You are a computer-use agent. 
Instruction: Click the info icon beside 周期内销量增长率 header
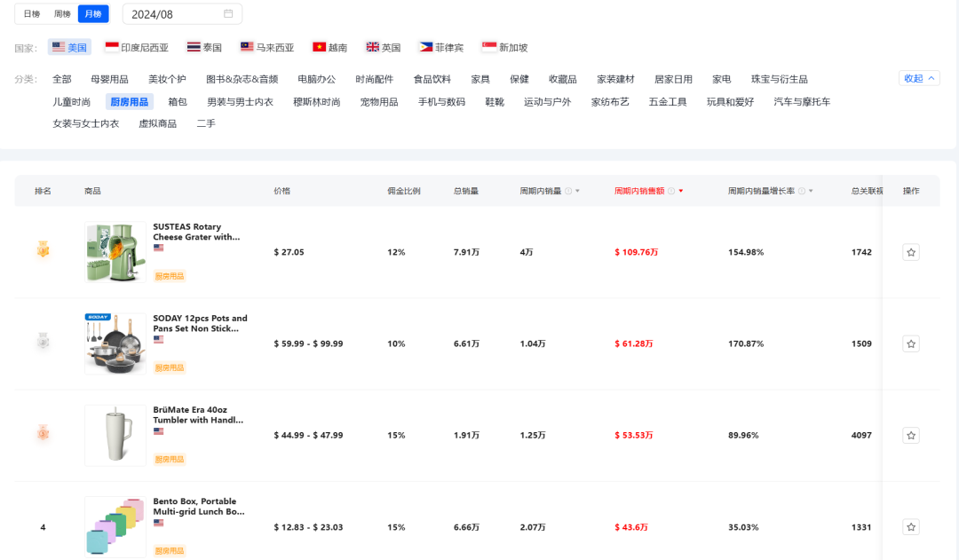804,190
